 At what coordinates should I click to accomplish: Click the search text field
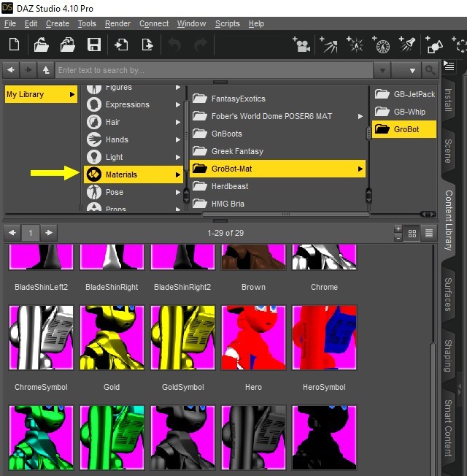click(x=214, y=70)
